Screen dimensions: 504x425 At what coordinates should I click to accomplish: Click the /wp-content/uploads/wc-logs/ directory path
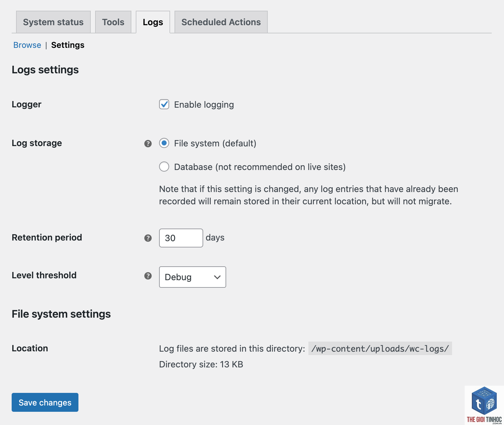tap(380, 348)
